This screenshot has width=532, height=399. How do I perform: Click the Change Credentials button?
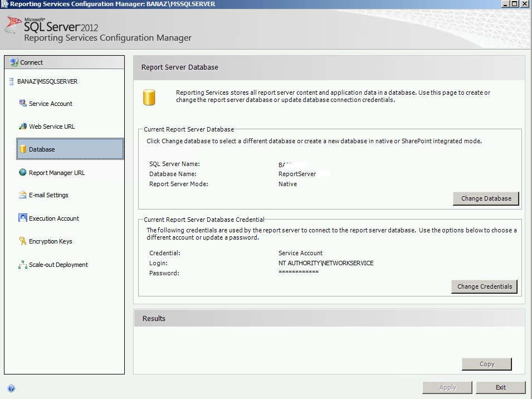[485, 286]
